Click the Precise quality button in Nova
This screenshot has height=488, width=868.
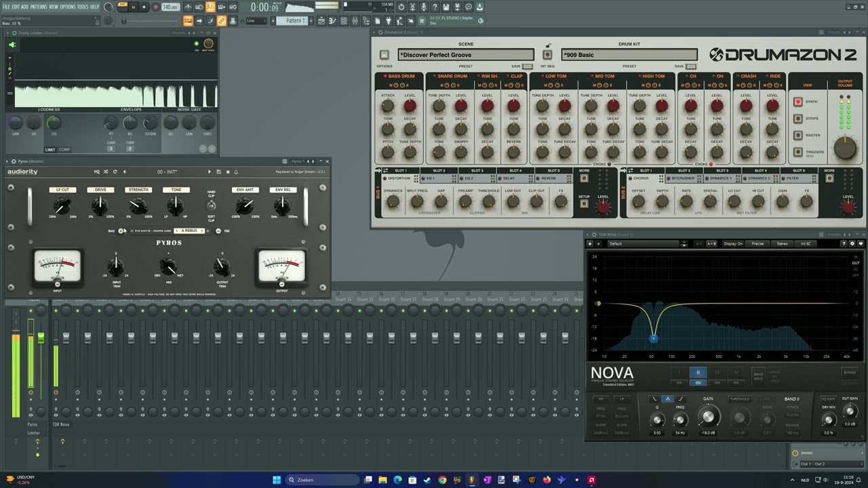pyautogui.click(x=757, y=243)
